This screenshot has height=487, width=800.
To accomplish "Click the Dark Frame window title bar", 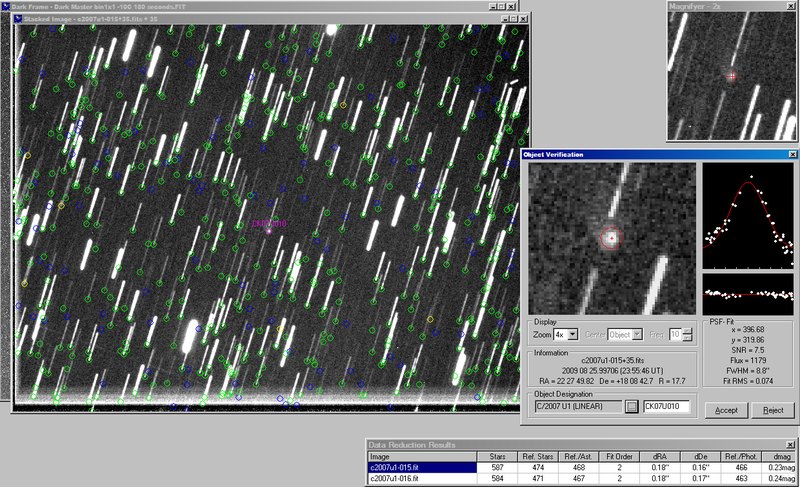I will (258, 7).
